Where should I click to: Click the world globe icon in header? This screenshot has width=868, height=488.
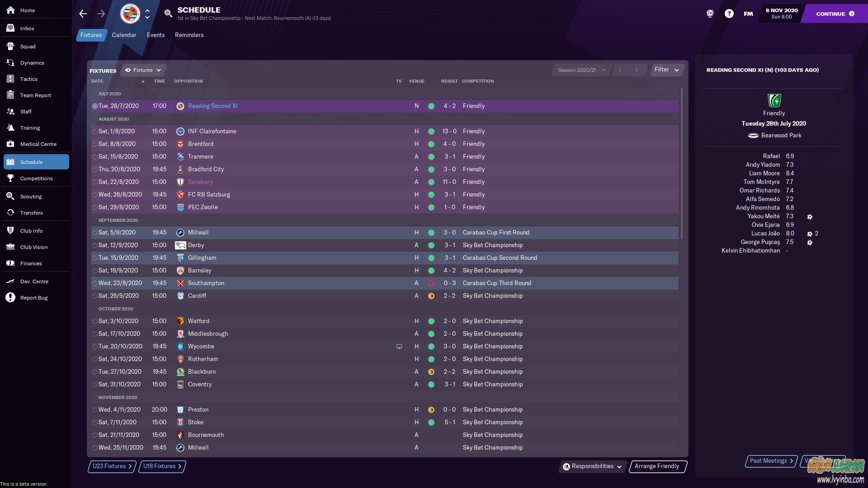coord(710,14)
